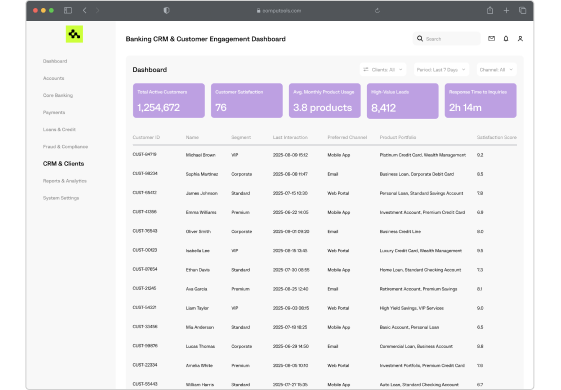
Task: Select customer name Ava Garcia
Action: click(196, 289)
